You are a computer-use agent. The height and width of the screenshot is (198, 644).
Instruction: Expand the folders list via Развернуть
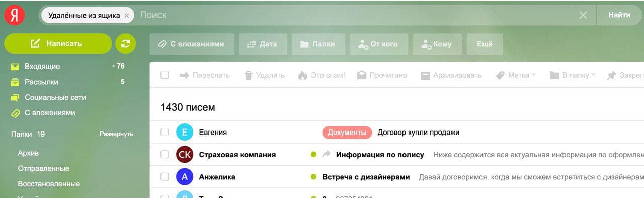(x=116, y=134)
